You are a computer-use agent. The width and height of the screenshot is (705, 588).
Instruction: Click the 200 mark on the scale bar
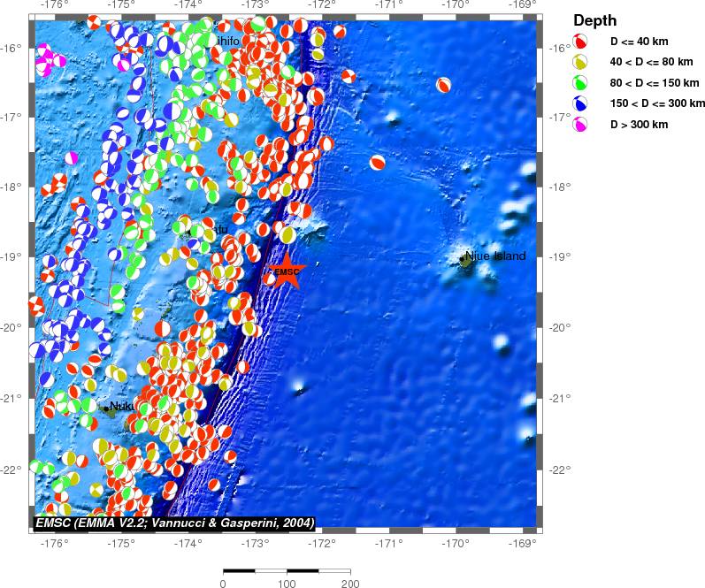350,584
